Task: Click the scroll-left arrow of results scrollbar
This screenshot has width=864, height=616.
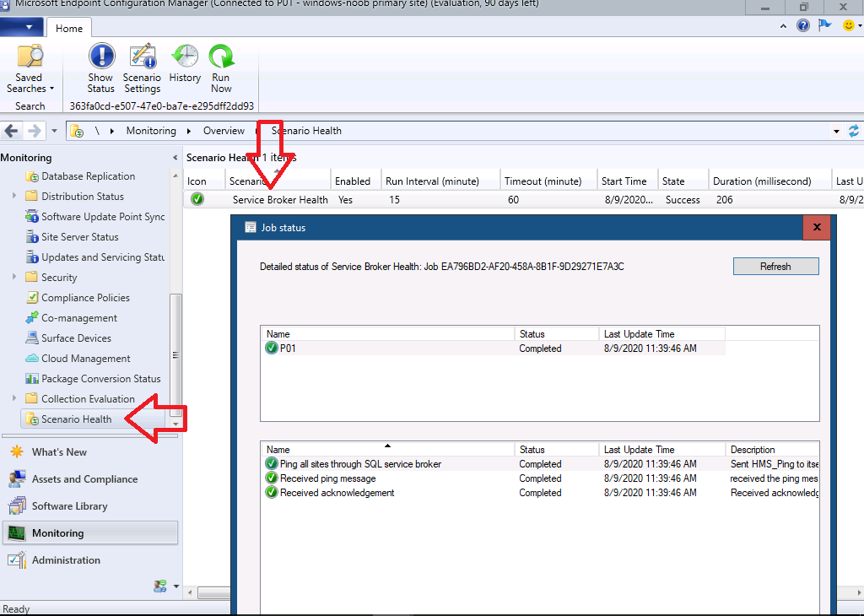Action: 190,593
